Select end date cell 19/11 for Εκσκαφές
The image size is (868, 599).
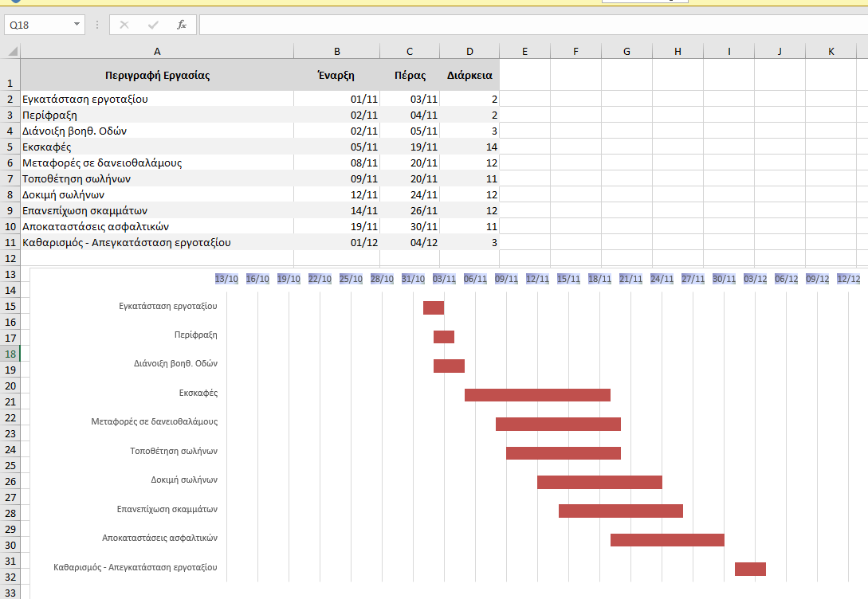coord(410,147)
